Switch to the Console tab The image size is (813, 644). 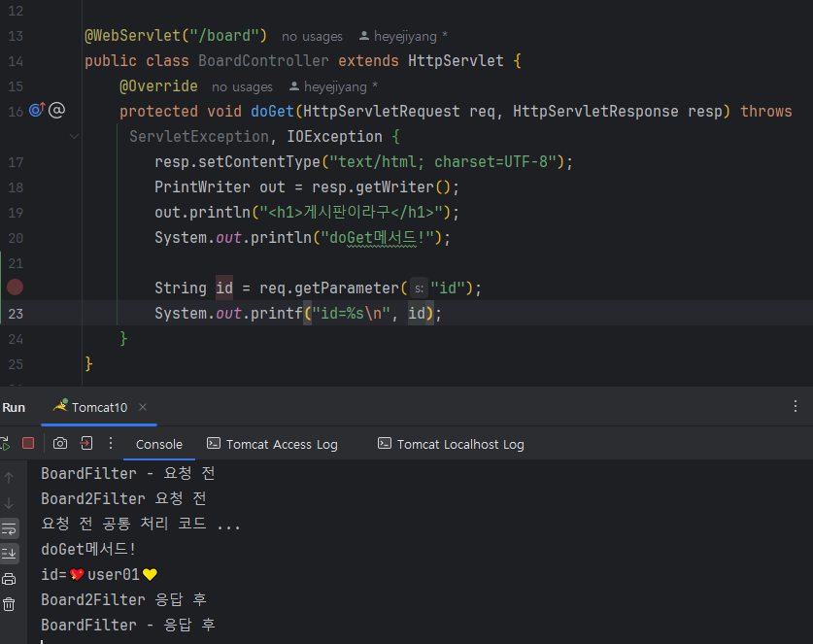(x=159, y=444)
